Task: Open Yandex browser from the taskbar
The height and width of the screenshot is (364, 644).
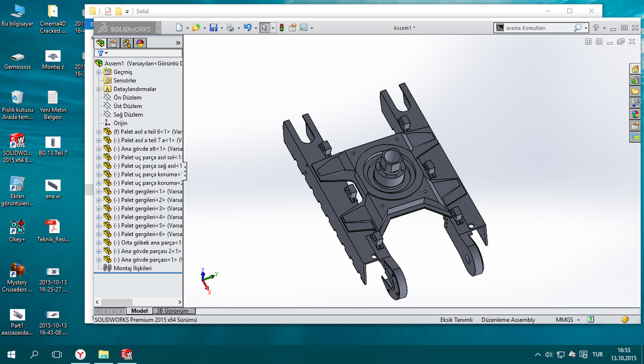Action: pyautogui.click(x=80, y=355)
